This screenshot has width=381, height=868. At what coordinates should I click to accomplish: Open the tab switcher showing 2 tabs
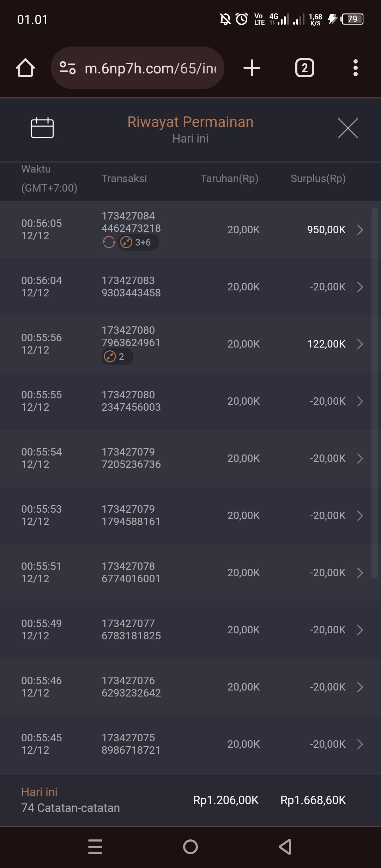pos(304,68)
